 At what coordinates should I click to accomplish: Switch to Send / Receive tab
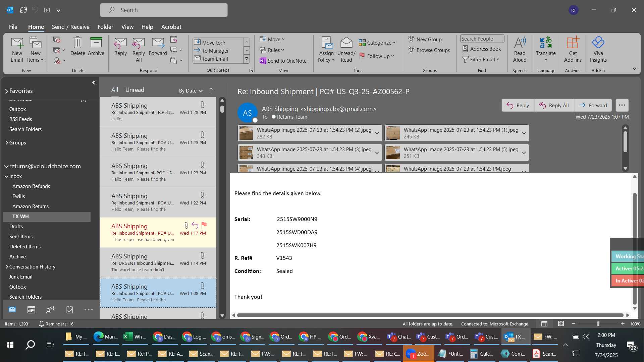70,27
